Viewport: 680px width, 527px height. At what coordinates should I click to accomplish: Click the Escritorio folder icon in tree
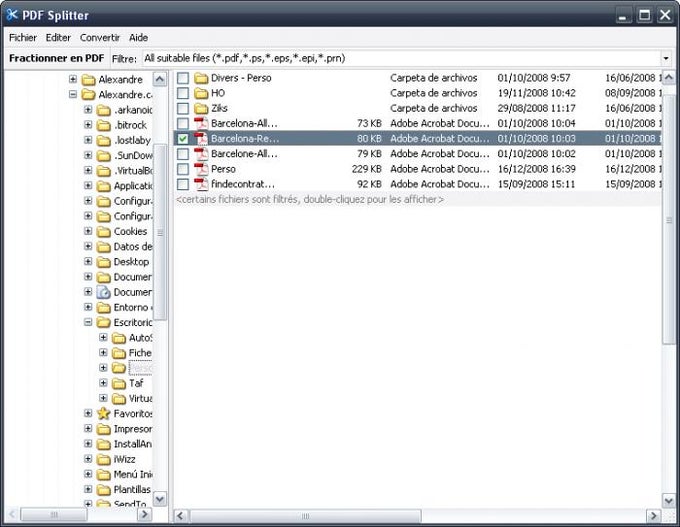tap(104, 322)
